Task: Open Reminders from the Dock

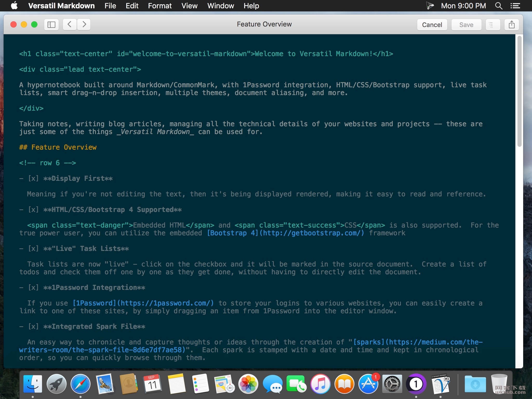Action: click(x=201, y=384)
